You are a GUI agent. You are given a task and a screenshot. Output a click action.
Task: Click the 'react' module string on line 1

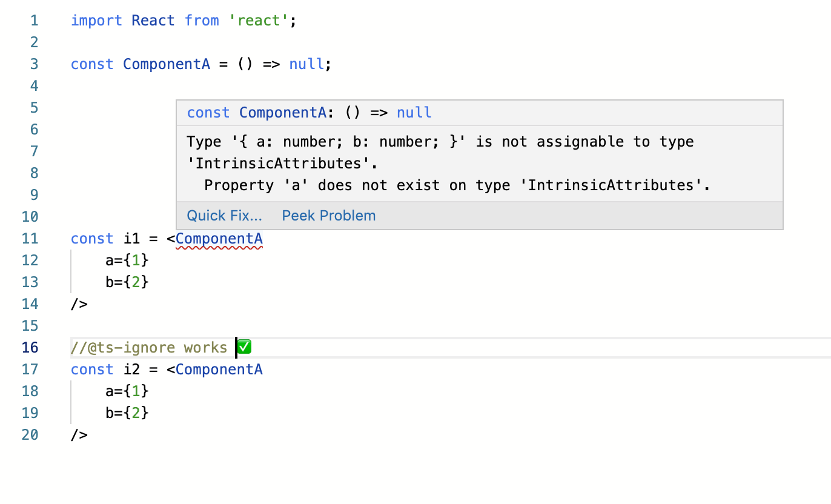coord(259,20)
